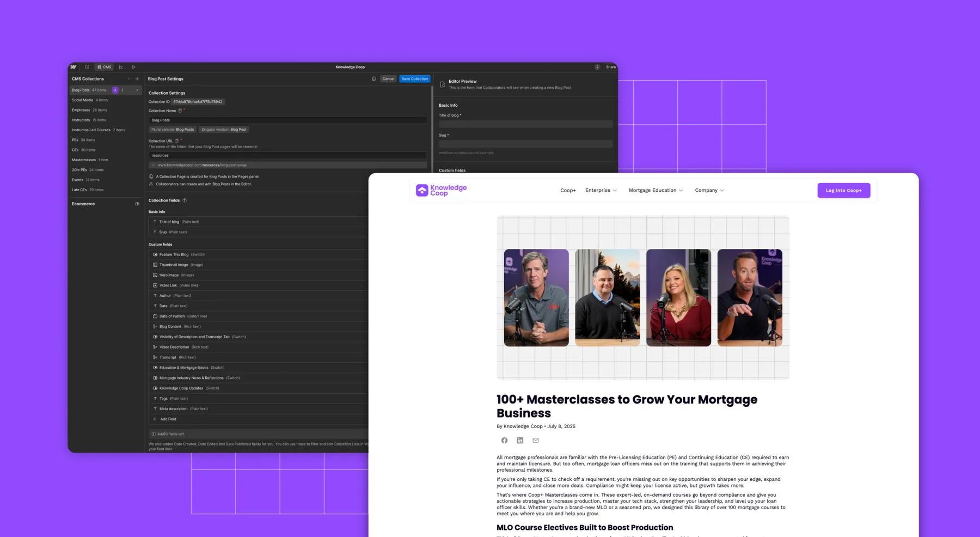Screen dimensions: 980x537
Task: Click the Title of blog preview input
Action: coord(526,124)
